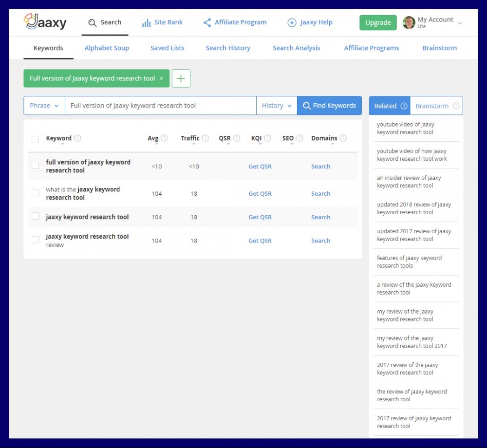This screenshot has width=487, height=448.
Task: Open the Search History tab
Action: click(x=228, y=48)
